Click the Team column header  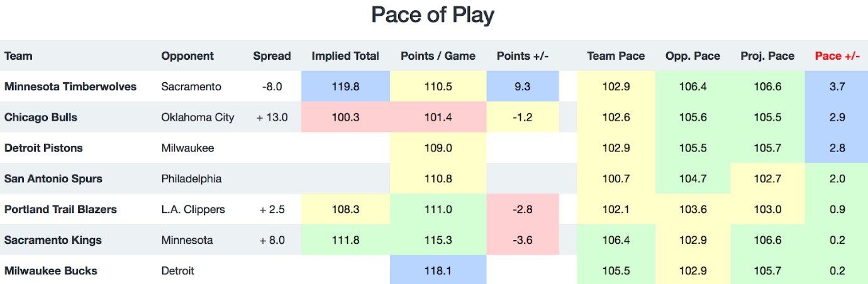point(18,56)
